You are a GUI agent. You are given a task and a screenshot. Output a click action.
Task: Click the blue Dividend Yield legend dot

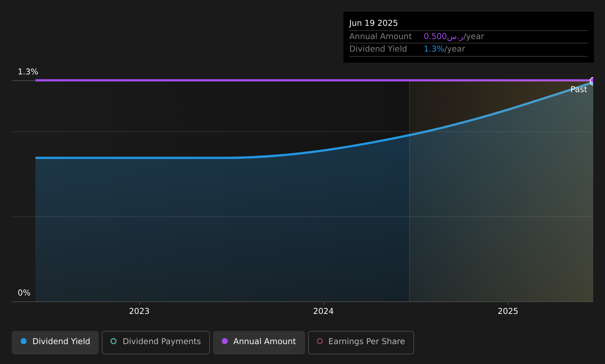pos(24,341)
